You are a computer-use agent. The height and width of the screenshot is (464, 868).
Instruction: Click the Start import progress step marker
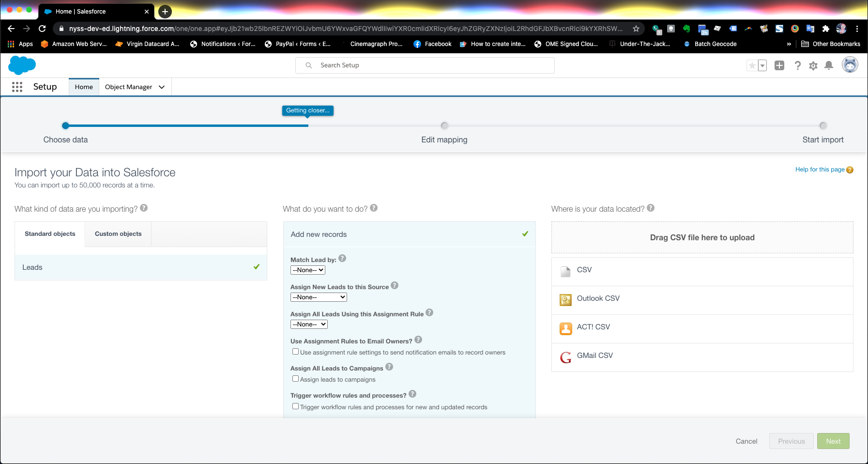pos(823,125)
